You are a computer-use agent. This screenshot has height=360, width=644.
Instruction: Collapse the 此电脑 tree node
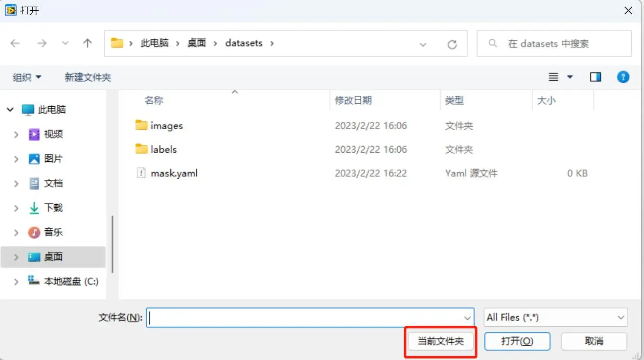click(x=10, y=110)
